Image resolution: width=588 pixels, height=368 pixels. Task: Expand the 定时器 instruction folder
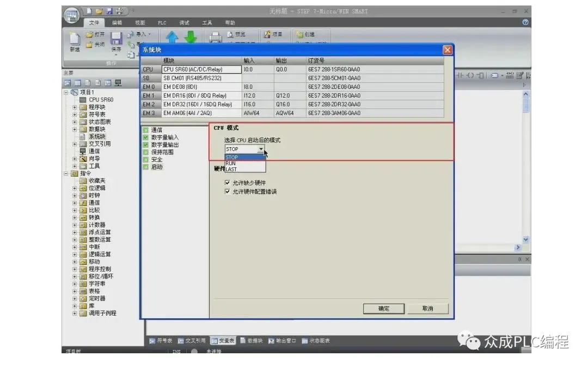coord(75,299)
